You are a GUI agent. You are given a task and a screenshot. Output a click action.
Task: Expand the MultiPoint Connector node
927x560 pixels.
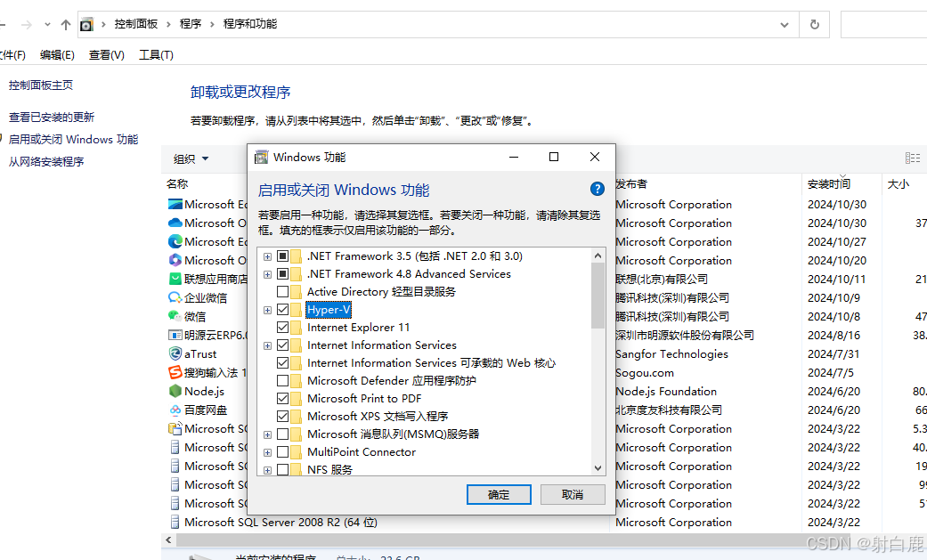(x=267, y=452)
